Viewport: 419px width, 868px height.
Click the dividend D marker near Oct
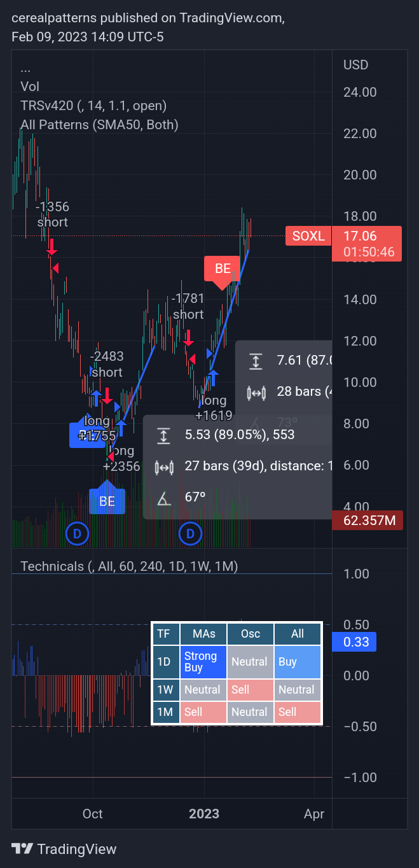click(77, 533)
